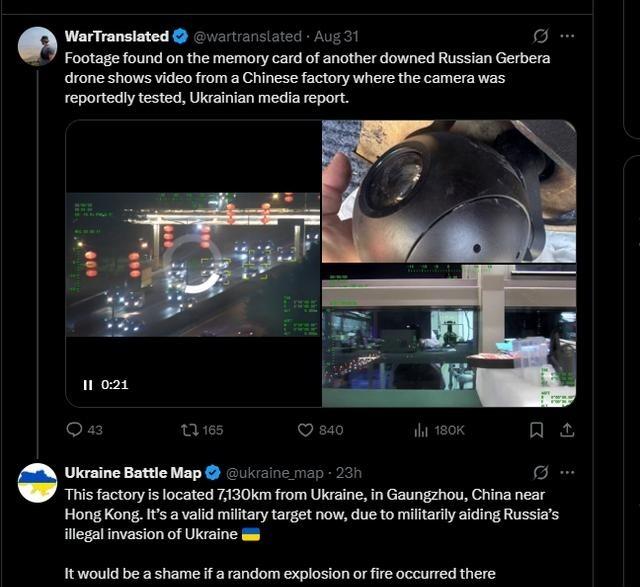
Task: Share the WarTranslated post
Action: (x=567, y=430)
